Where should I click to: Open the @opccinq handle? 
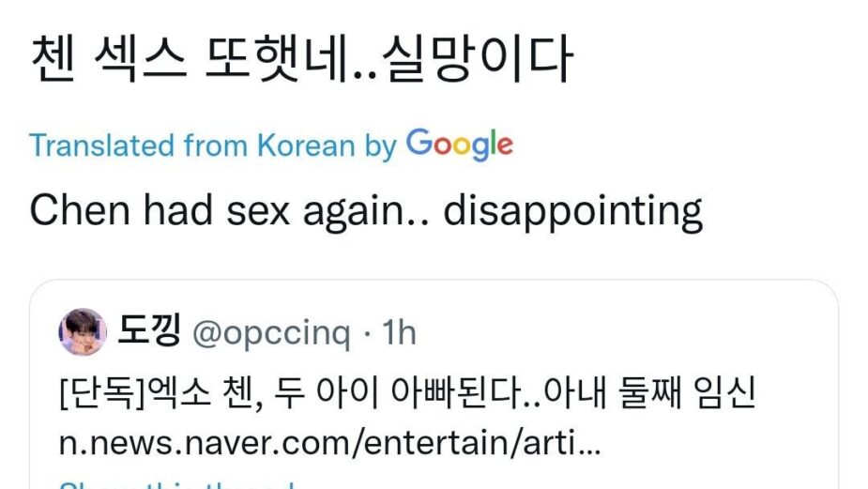point(271,332)
